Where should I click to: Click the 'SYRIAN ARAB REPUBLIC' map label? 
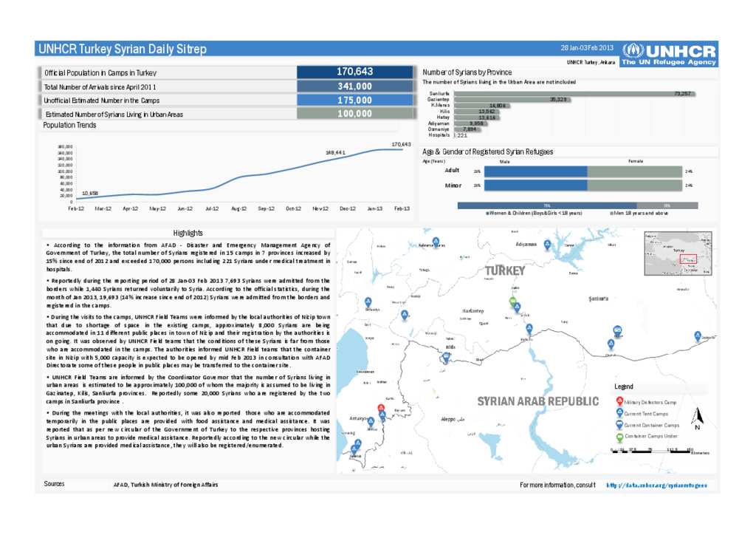click(x=538, y=401)
